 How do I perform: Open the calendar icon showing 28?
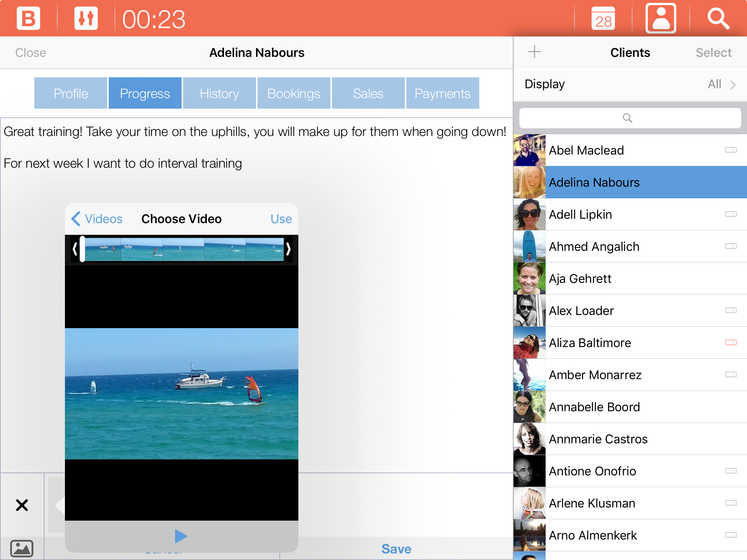(x=603, y=18)
